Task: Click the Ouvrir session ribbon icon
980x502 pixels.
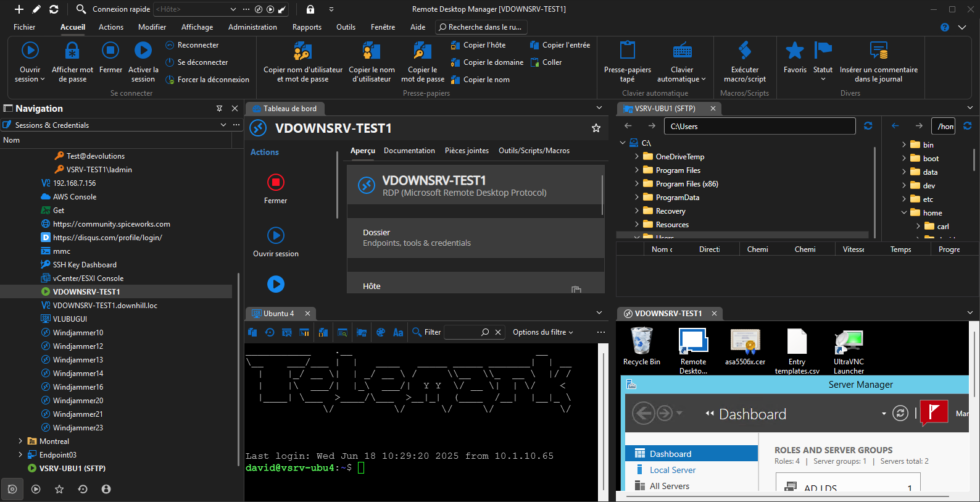Action: 30,50
